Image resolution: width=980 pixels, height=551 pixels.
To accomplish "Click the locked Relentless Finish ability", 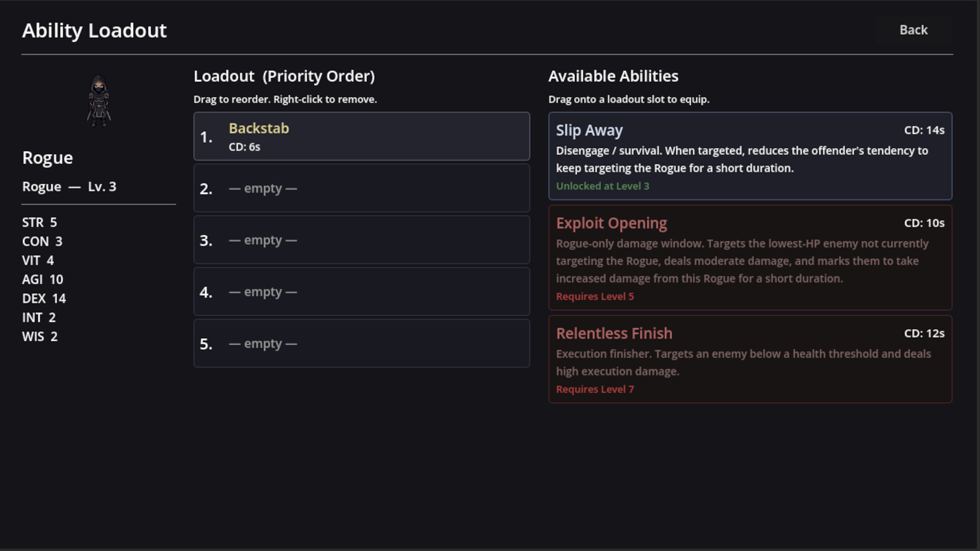I will [750, 359].
